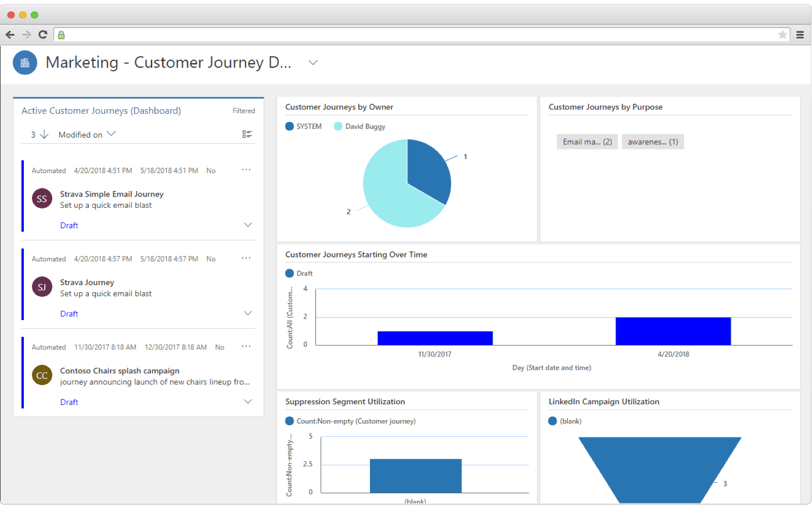Image resolution: width=812 pixels, height=508 pixels.
Task: Toggle the list view layout icon
Action: click(x=247, y=134)
